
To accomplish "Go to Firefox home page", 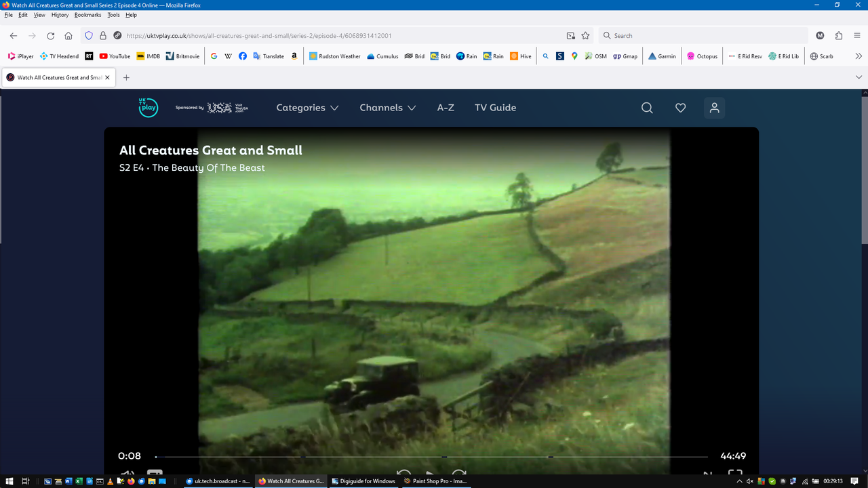I will (68, 36).
